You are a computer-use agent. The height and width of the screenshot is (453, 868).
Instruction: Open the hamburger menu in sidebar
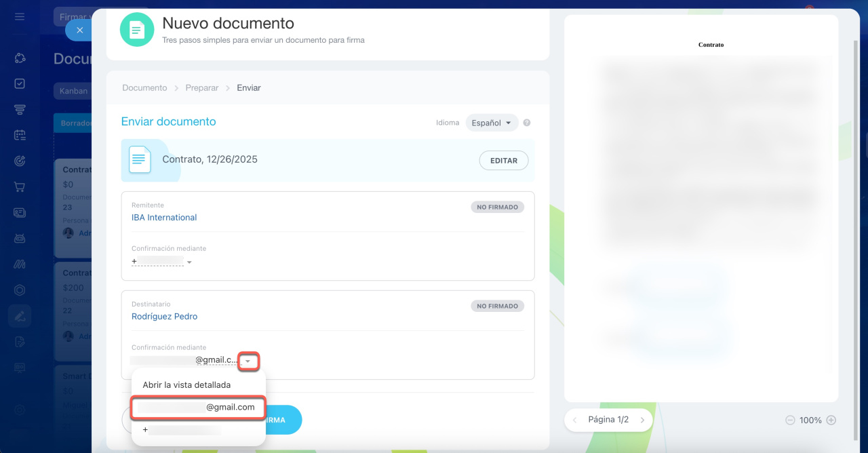tap(20, 16)
